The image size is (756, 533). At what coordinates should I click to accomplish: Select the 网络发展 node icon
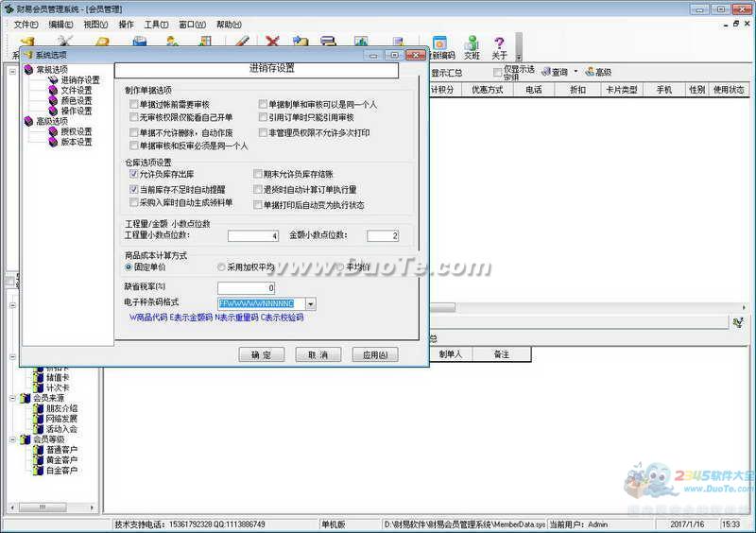pyautogui.click(x=39, y=419)
